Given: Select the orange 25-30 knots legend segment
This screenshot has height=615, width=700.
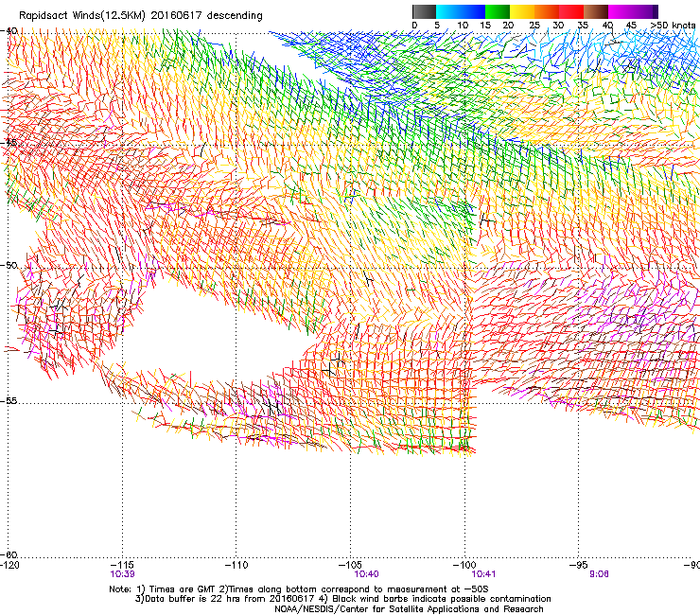Looking at the screenshot, I should click(547, 11).
